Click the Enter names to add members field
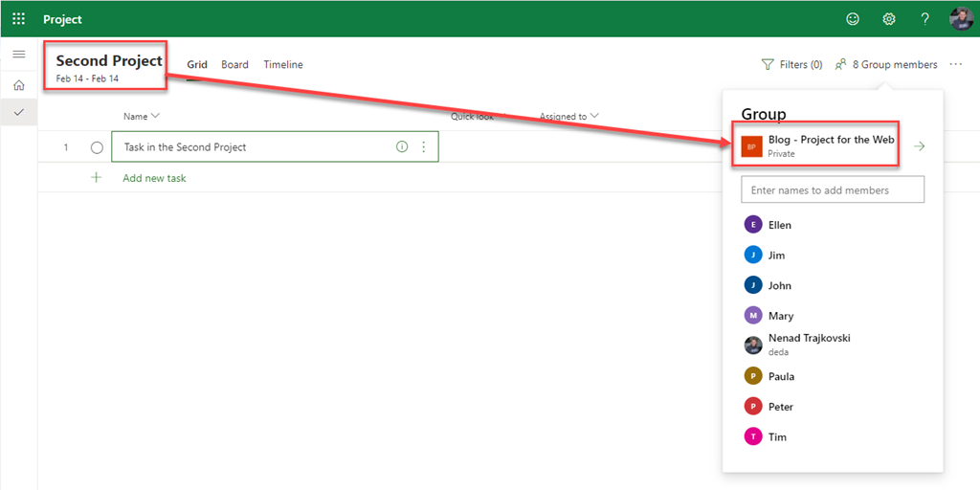Screen dimensions: 980x490 pos(833,189)
